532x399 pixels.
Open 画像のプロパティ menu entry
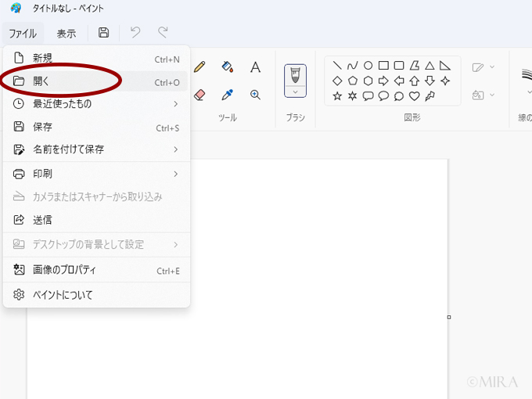point(64,270)
